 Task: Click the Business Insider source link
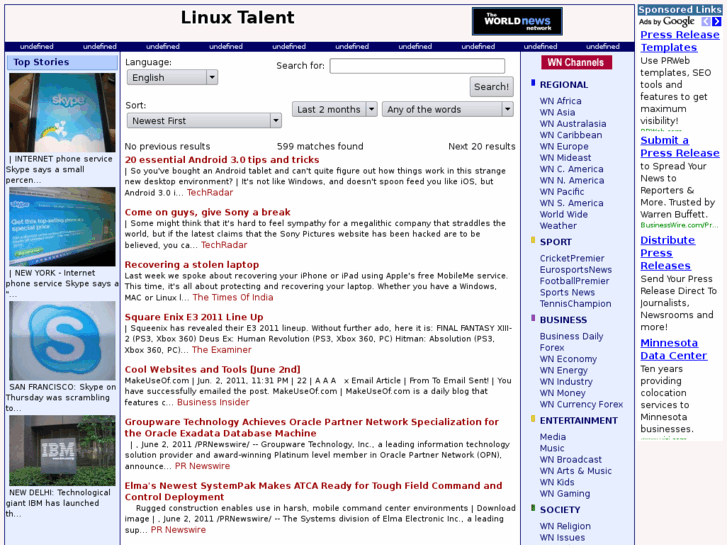point(213,402)
